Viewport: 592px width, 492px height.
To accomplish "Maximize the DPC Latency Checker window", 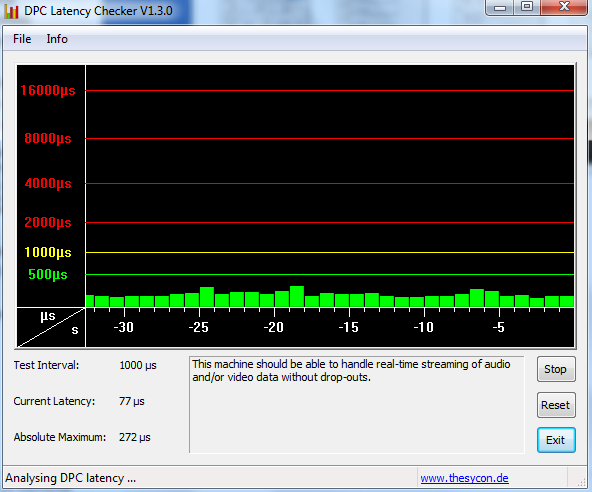I will pyautogui.click(x=527, y=7).
